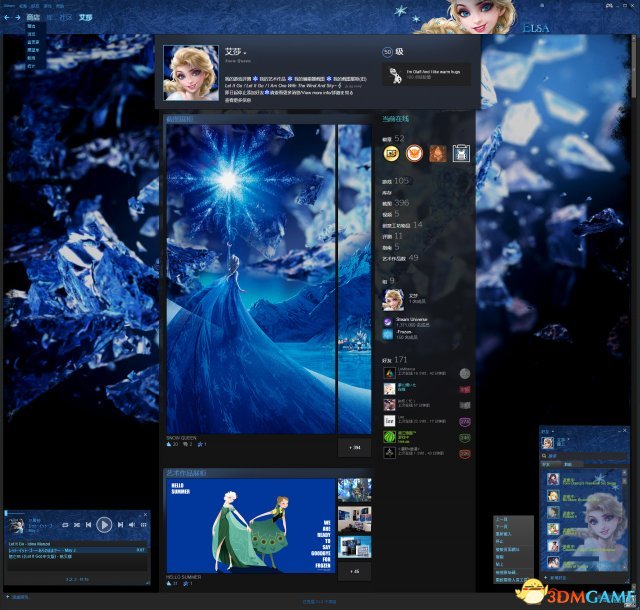Click the Steam Universe group icon
Viewport: 640px width, 610px height.
tap(387, 323)
